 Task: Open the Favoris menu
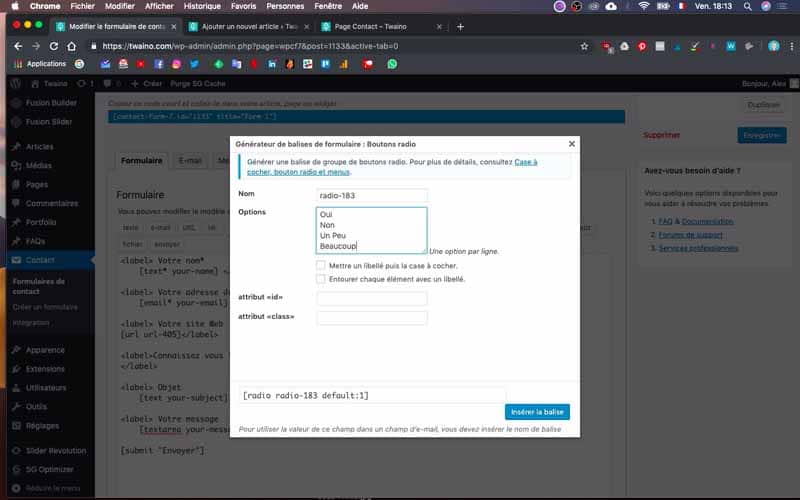(243, 6)
